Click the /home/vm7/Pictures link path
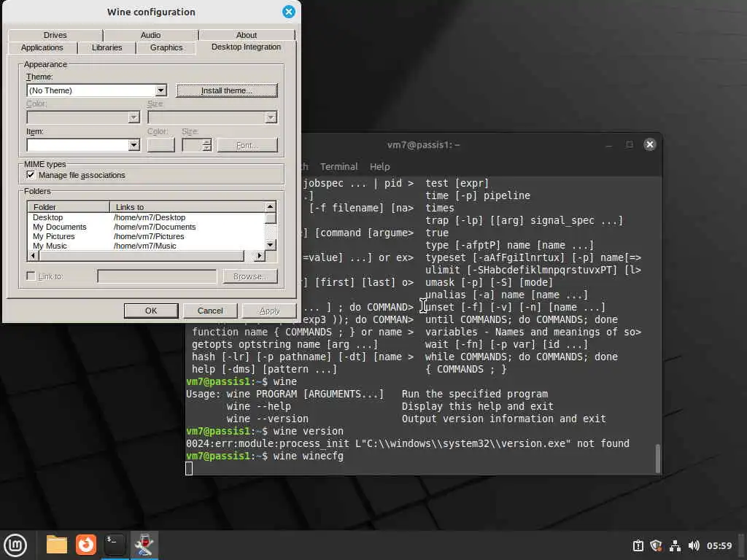747x560 pixels. pos(149,236)
